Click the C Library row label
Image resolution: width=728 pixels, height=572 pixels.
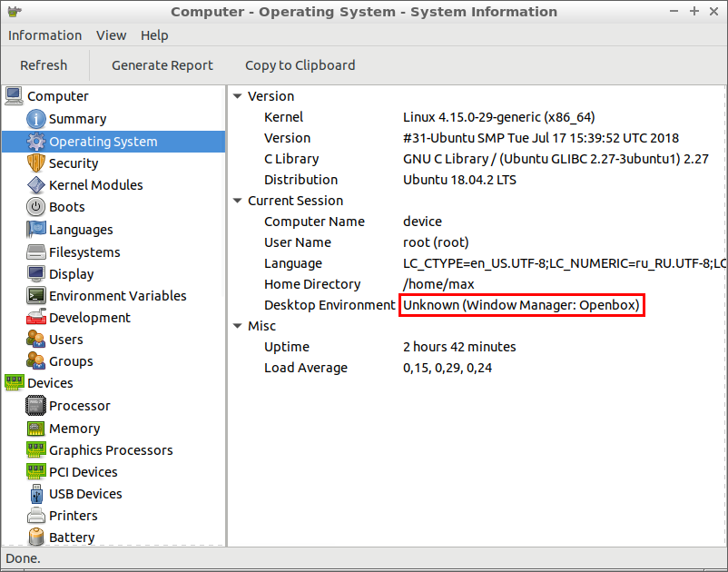click(291, 159)
